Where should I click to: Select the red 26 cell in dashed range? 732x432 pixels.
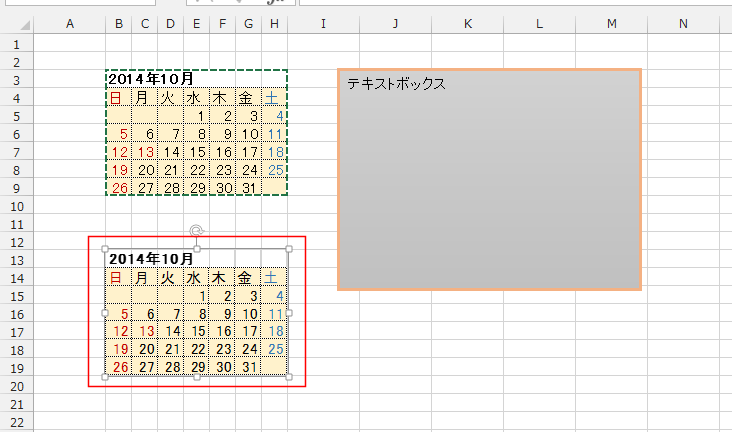coord(119,187)
